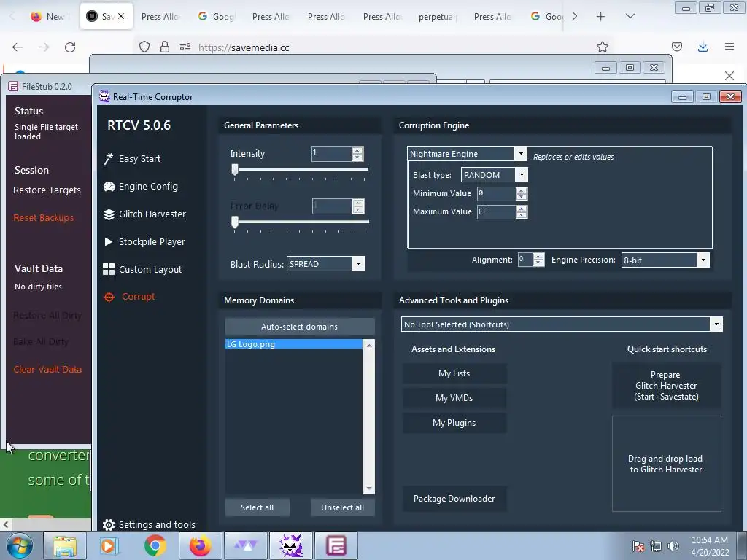Switch to the perpetual tab
The height and width of the screenshot is (560, 747).
(x=438, y=17)
